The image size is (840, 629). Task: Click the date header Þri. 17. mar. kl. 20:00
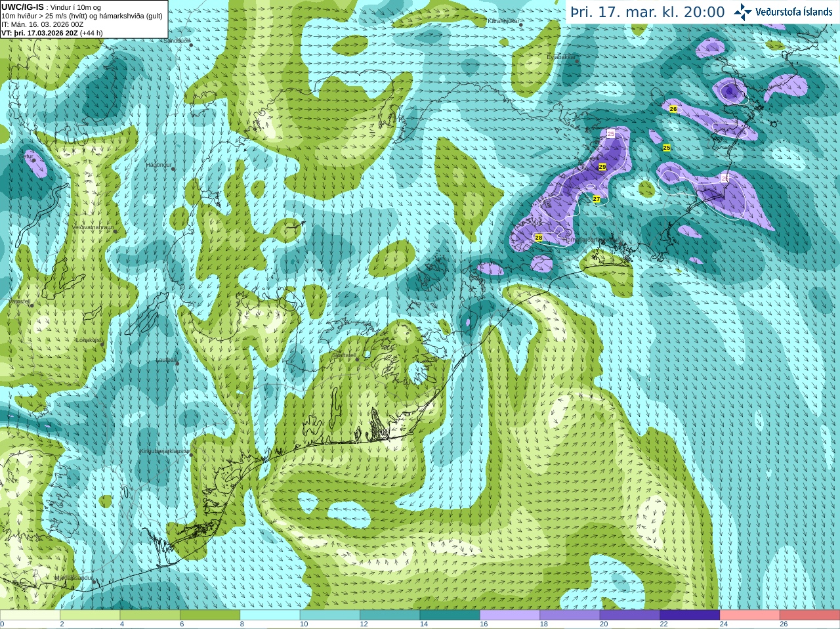(647, 12)
